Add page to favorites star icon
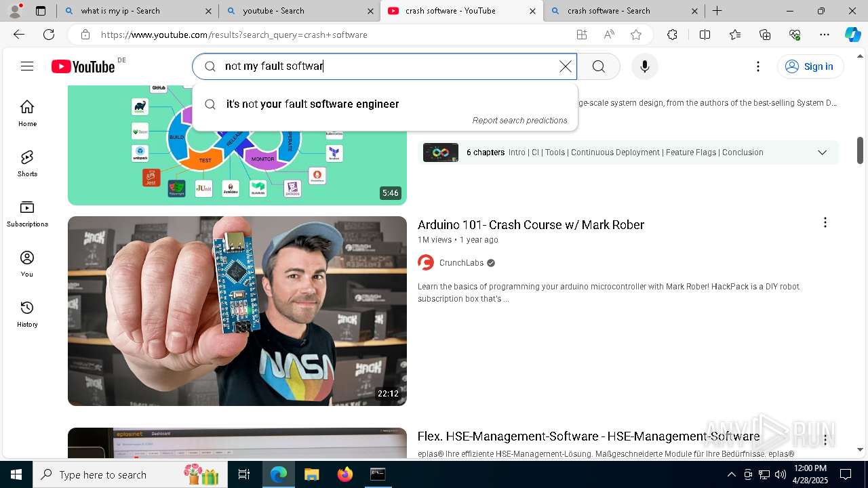Image resolution: width=868 pixels, height=488 pixels. click(636, 35)
